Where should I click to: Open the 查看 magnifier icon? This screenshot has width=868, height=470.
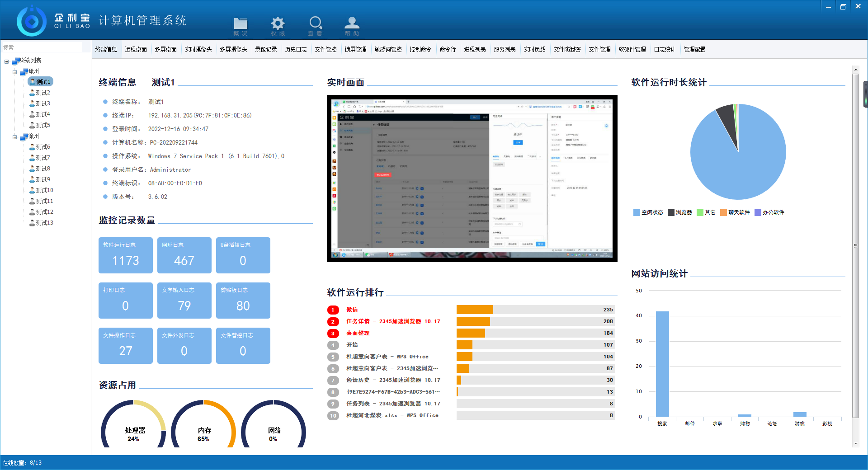315,23
